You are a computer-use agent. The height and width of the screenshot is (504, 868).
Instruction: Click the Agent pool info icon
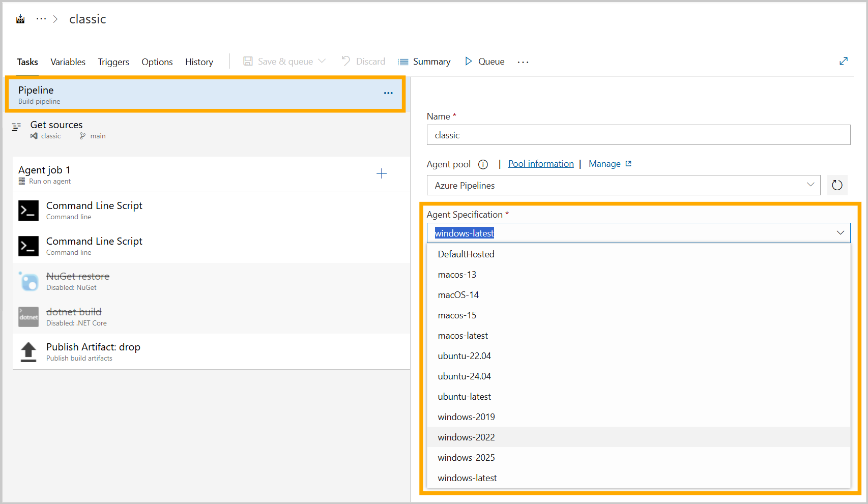click(483, 164)
